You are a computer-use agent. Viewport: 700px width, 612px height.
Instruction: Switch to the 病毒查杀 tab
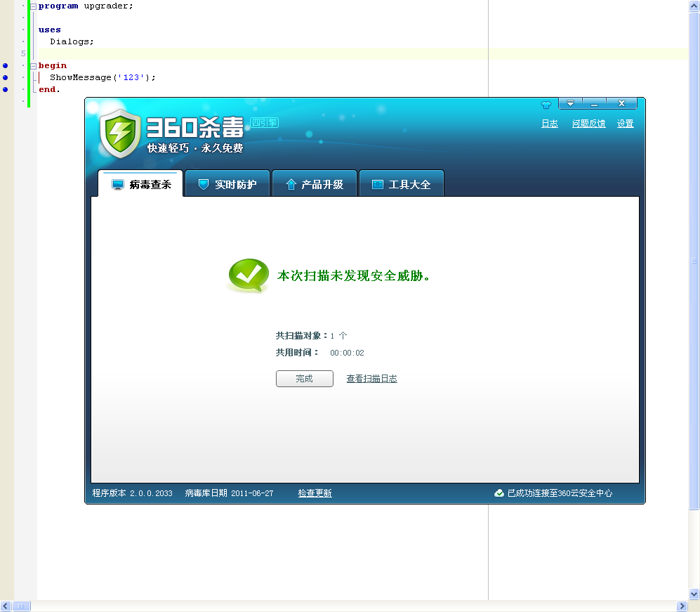[x=140, y=184]
